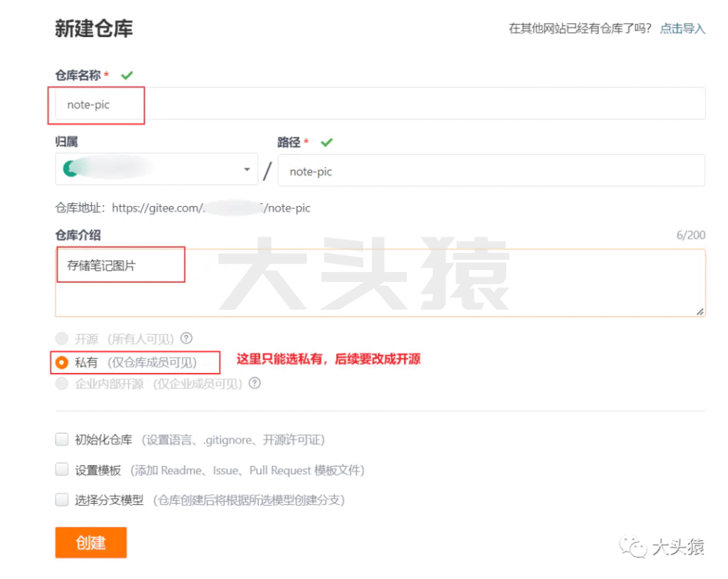728x579 pixels.
Task: Click the question mark icon beside 企业内部开源
Action: click(255, 384)
